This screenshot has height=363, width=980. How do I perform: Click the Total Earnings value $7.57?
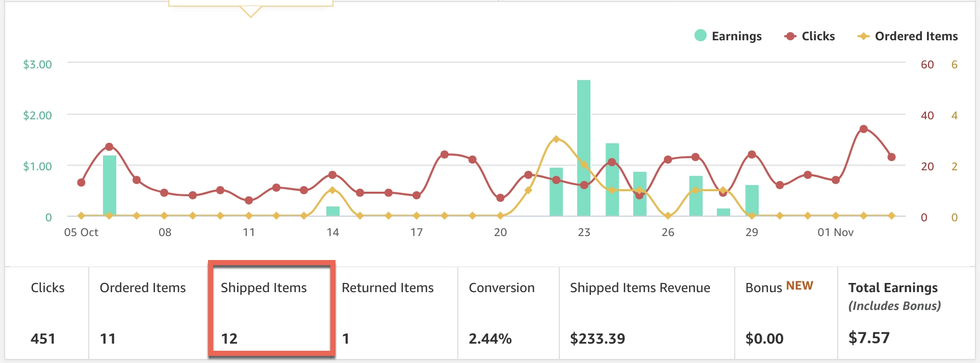tap(868, 338)
